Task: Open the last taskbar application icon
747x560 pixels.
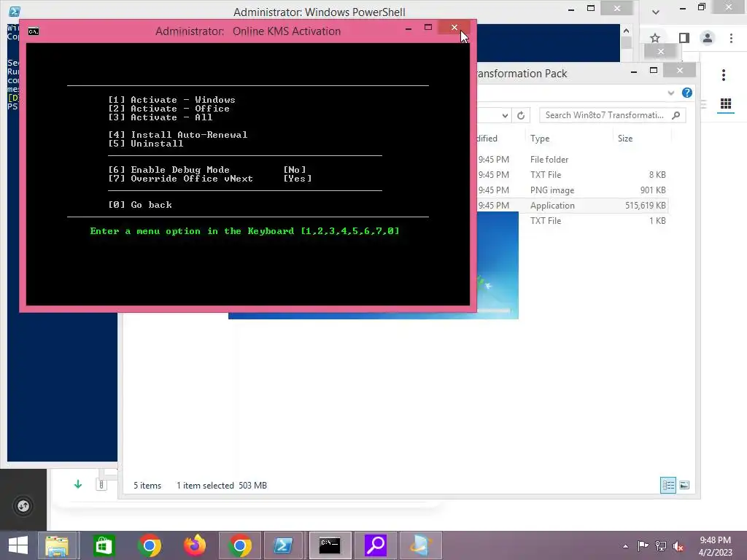Action: [421, 545]
